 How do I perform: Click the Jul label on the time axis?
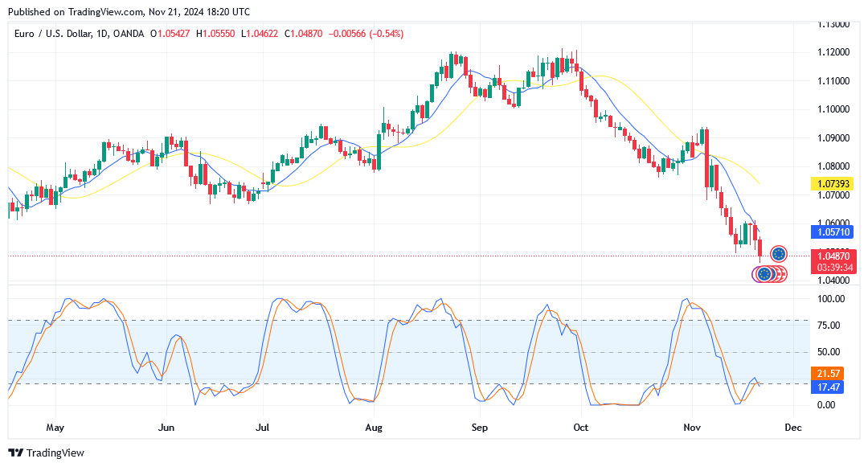(x=262, y=428)
